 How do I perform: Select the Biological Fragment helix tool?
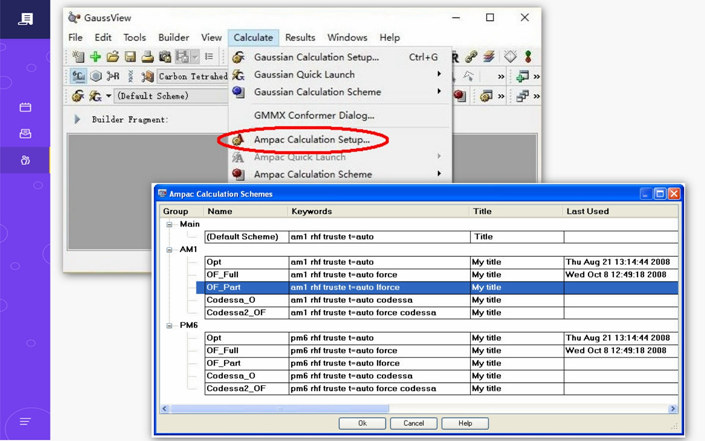tap(130, 76)
